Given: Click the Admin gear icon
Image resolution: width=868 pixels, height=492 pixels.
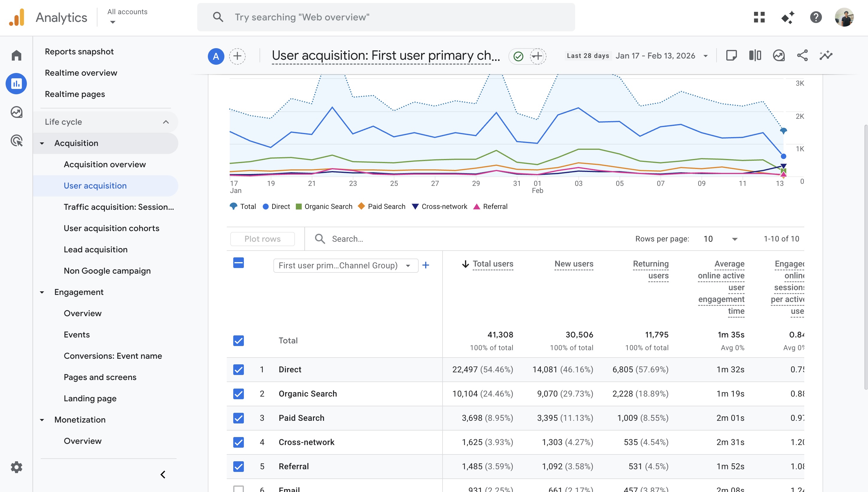Looking at the screenshot, I should click(x=16, y=467).
